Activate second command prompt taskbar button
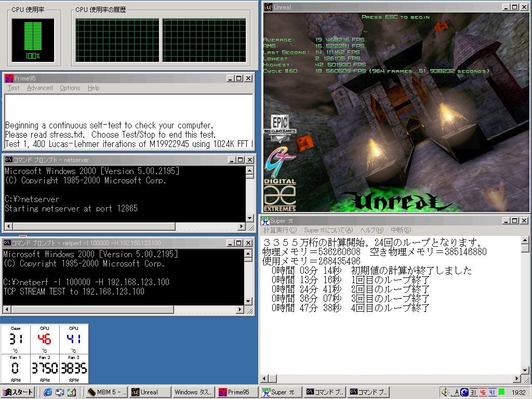 tap(368, 392)
